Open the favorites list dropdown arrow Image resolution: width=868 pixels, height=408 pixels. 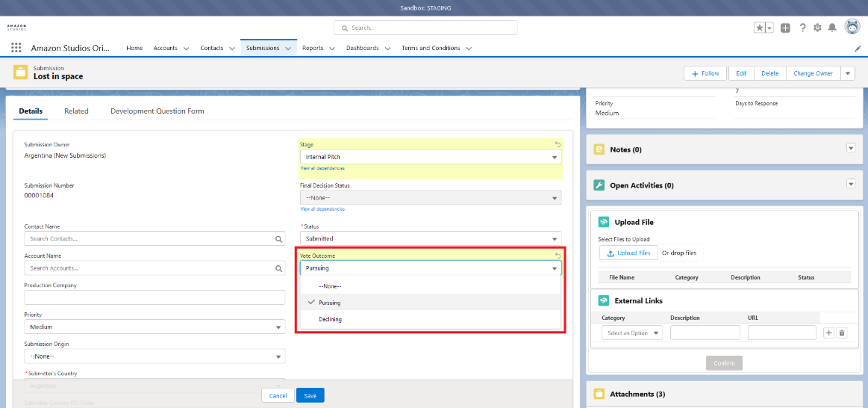(769, 28)
